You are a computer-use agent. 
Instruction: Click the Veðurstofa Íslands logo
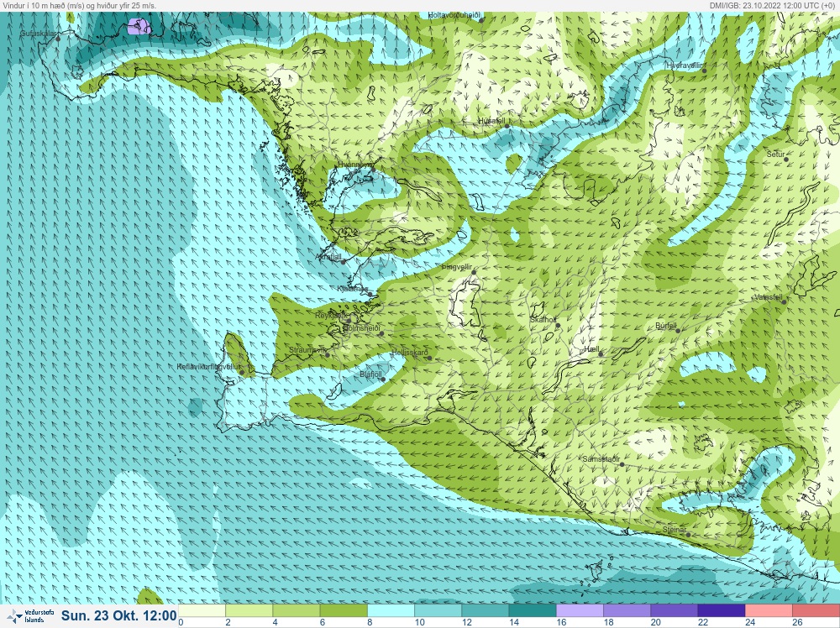click(x=30, y=616)
